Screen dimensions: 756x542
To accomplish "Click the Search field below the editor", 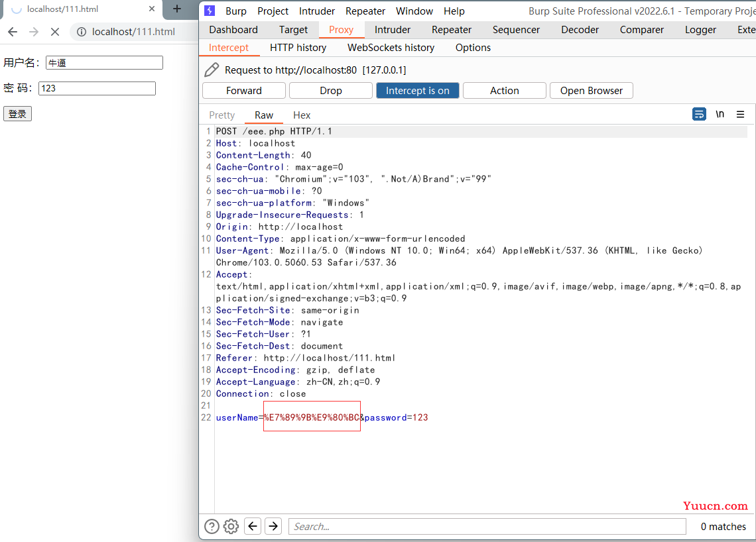I will point(487,527).
